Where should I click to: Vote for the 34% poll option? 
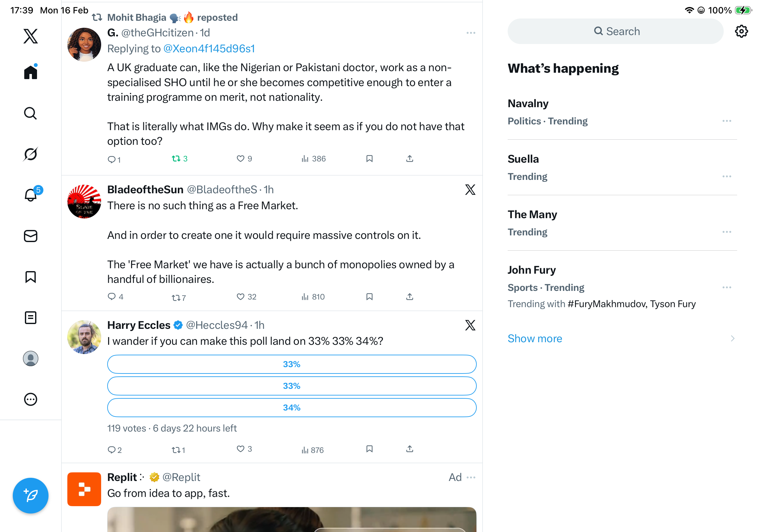click(x=291, y=408)
